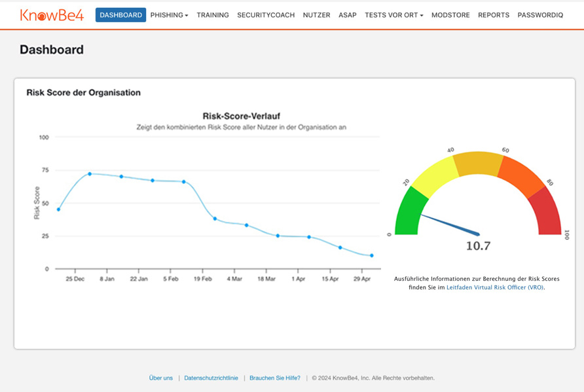Image resolution: width=584 pixels, height=392 pixels.
Task: Click Brauchen Sie Hilfe? link
Action: point(275,378)
